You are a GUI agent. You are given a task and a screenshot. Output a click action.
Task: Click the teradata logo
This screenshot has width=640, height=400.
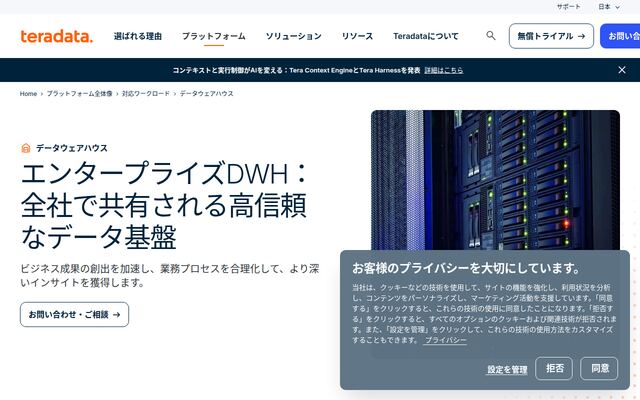tap(57, 36)
